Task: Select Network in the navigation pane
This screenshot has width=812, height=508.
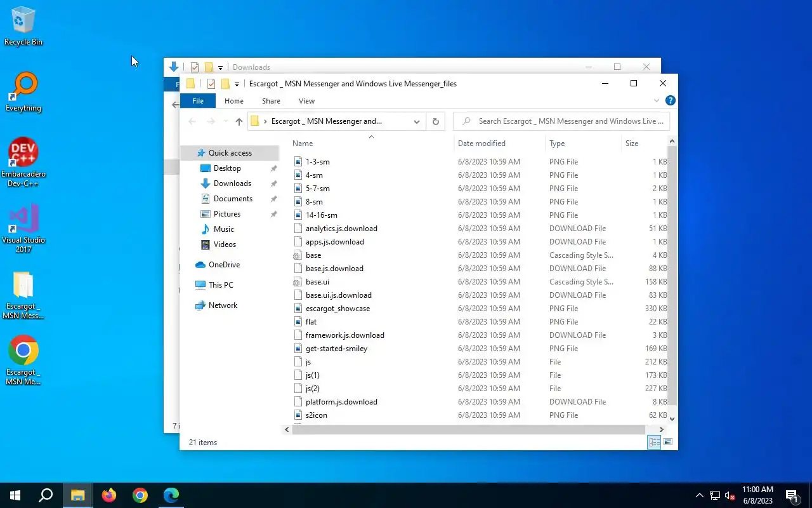Action: [x=223, y=305]
